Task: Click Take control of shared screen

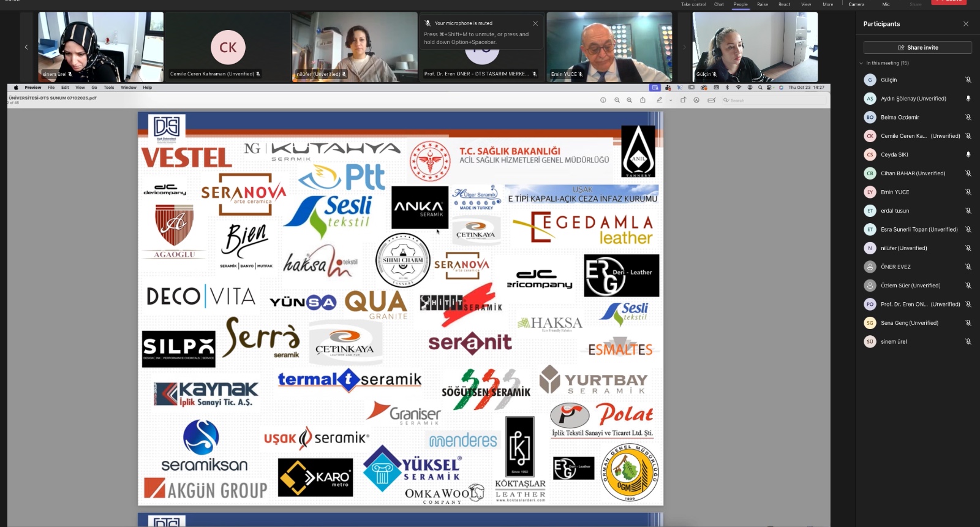Action: point(693,4)
